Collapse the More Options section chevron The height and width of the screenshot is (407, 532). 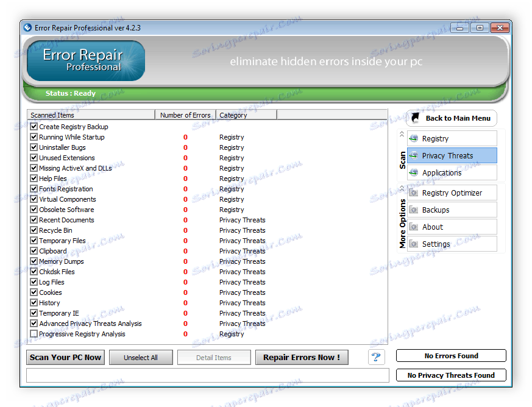[402, 188]
